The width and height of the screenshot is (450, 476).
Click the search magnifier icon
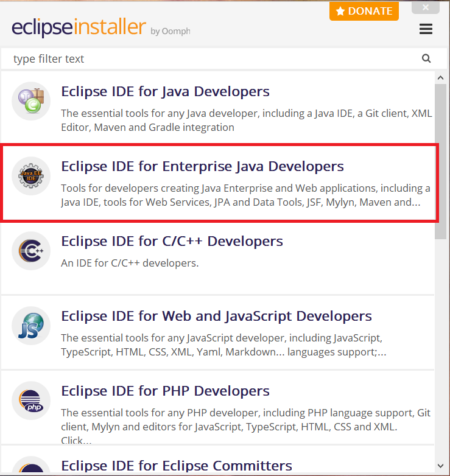pyautogui.click(x=426, y=58)
